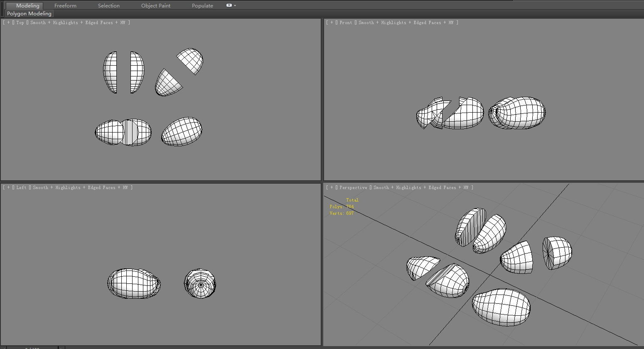Open the shading mode menu in Front viewport
The height and width of the screenshot is (349, 644).
tap(408, 22)
